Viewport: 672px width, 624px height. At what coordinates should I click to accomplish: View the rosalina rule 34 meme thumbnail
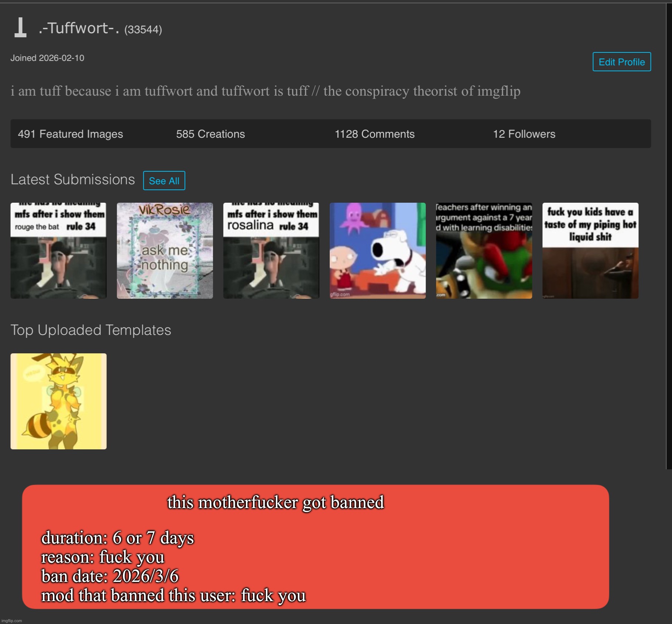[x=271, y=250]
